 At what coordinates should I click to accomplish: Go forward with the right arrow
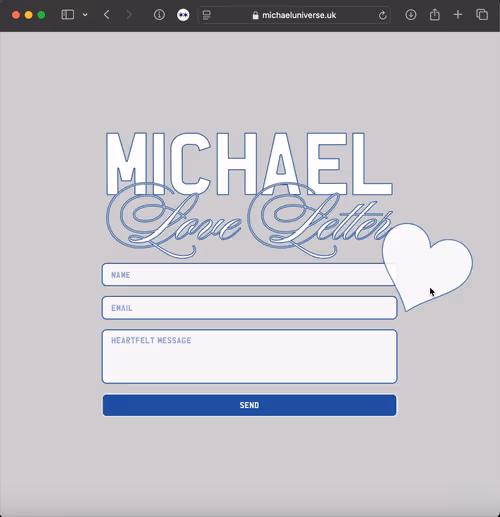pyautogui.click(x=129, y=15)
